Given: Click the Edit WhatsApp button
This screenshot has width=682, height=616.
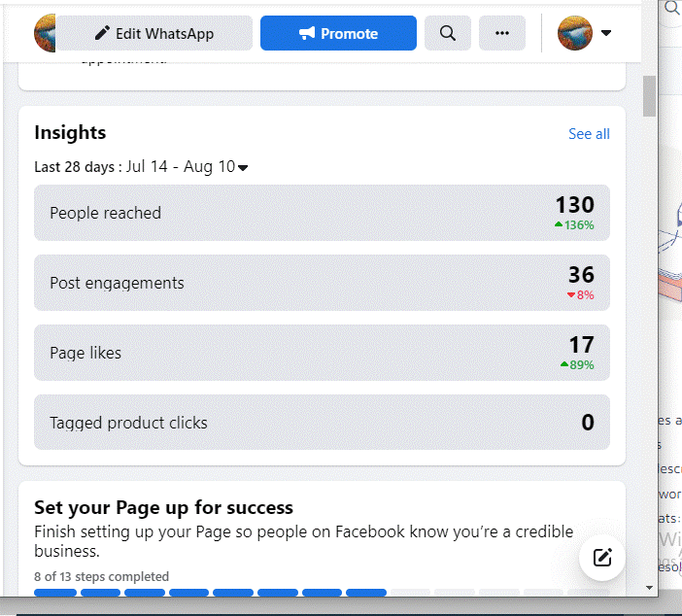Looking at the screenshot, I should point(155,33).
